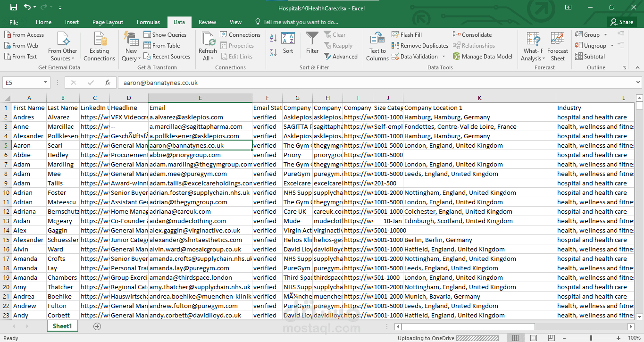
Task: Open Manage Data Model
Action: click(483, 57)
